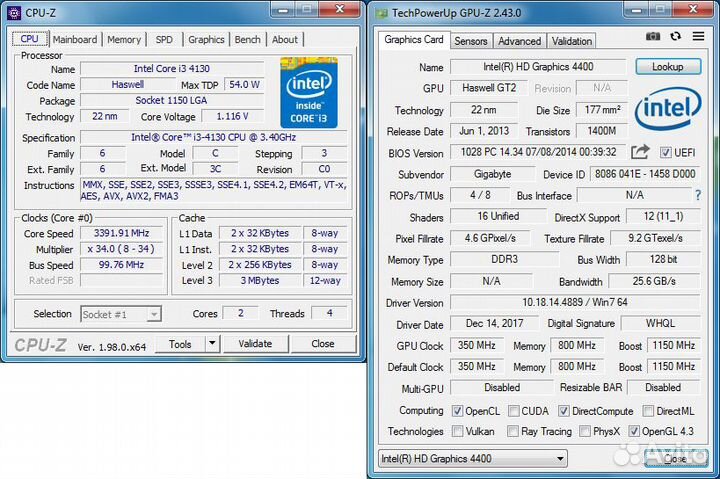Toggle the CUDA checkbox

pyautogui.click(x=513, y=411)
